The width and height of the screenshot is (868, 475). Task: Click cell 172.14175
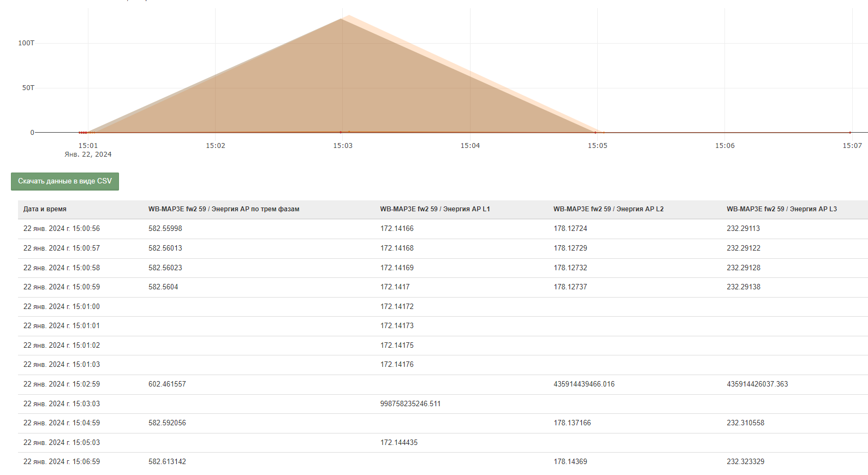point(397,346)
